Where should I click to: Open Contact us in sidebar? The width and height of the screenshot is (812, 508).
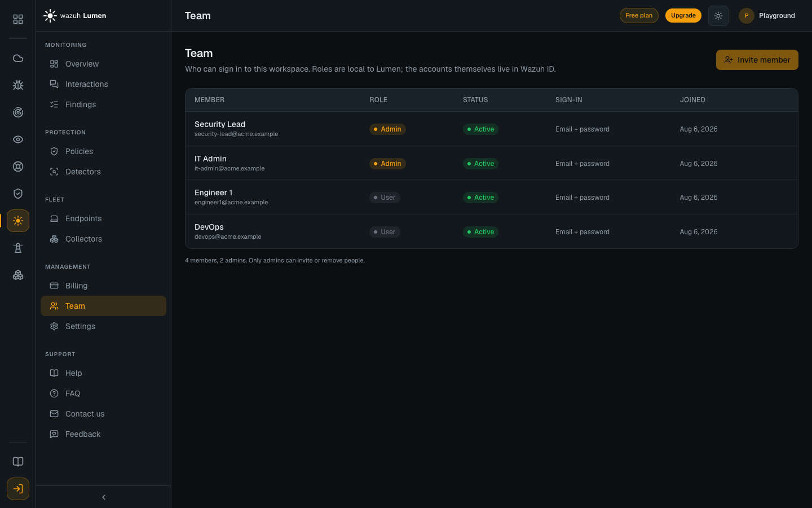pyautogui.click(x=104, y=414)
